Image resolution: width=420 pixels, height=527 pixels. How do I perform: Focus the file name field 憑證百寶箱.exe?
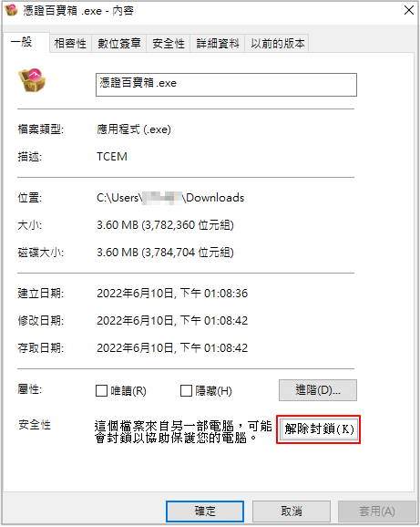[226, 85]
